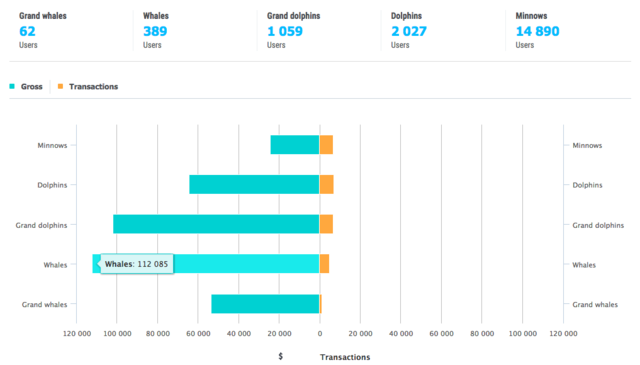The image size is (640, 365).
Task: Select the Whales 389 users stat
Action: pyautogui.click(x=156, y=31)
